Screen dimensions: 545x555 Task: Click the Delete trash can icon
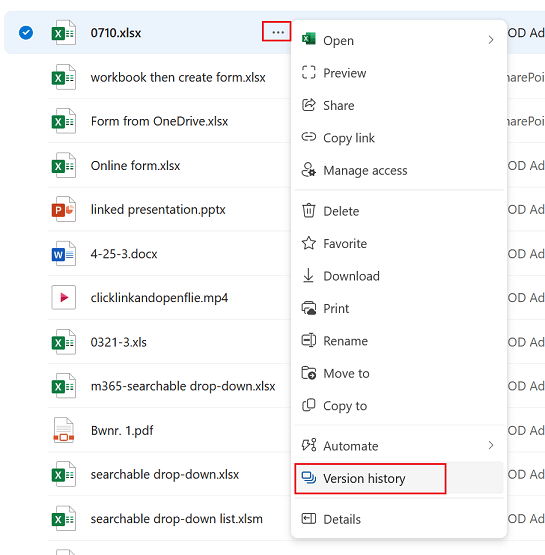309,210
